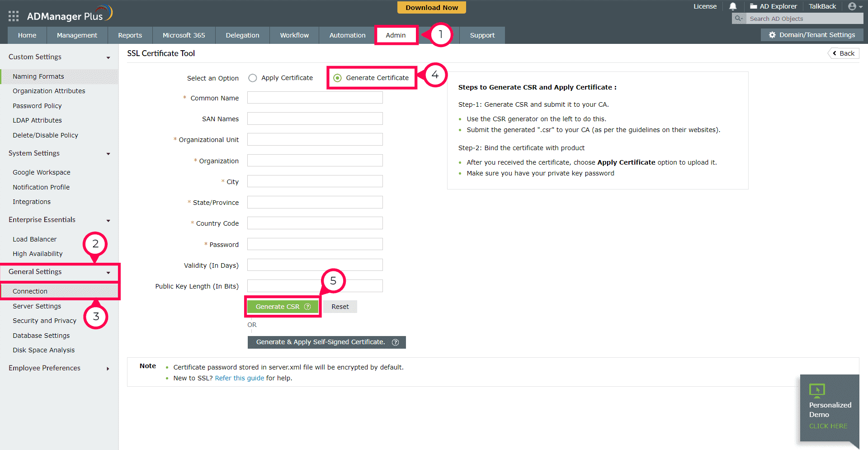Go to the Delegation tab
Screen dimensions: 868x450
click(243, 35)
